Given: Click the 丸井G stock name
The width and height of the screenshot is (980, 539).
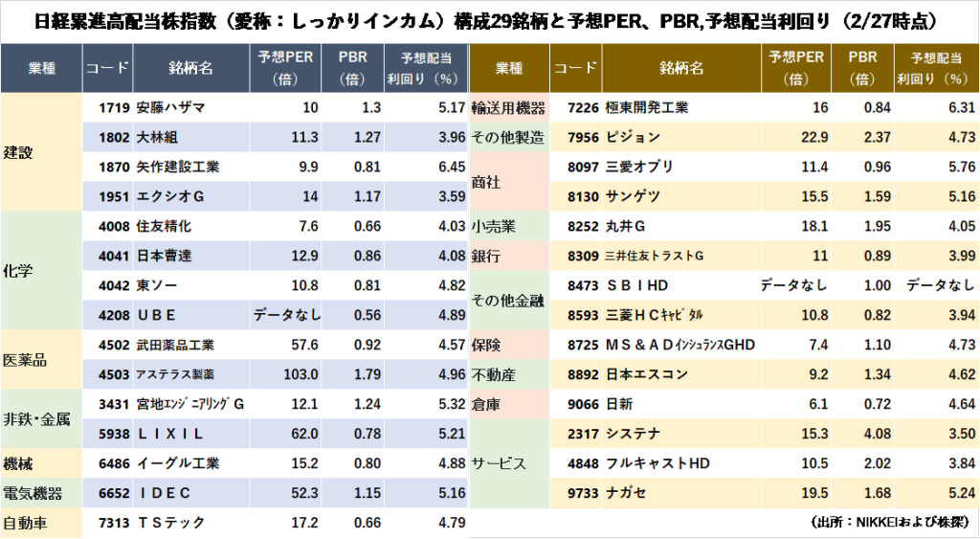Looking at the screenshot, I should [625, 226].
